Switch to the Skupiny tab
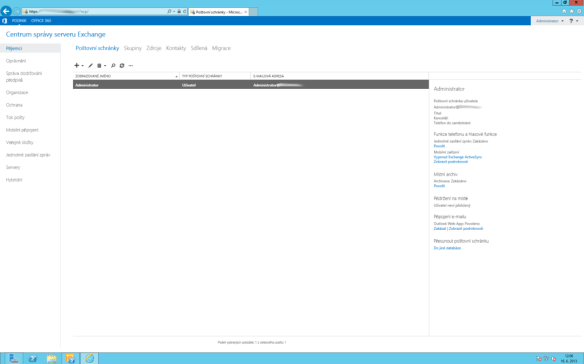This screenshot has height=364, width=584. (133, 48)
